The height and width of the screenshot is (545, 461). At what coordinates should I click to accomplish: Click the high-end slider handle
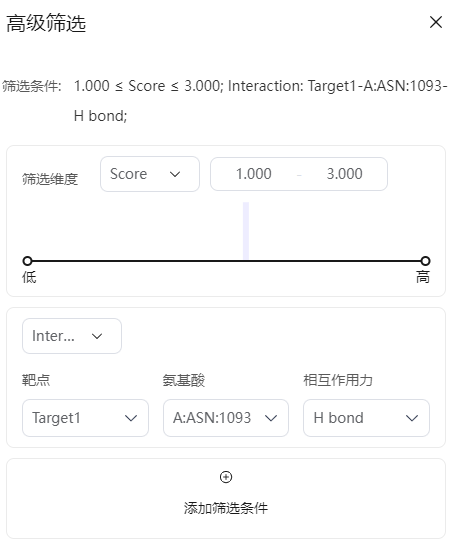pyautogui.click(x=425, y=261)
